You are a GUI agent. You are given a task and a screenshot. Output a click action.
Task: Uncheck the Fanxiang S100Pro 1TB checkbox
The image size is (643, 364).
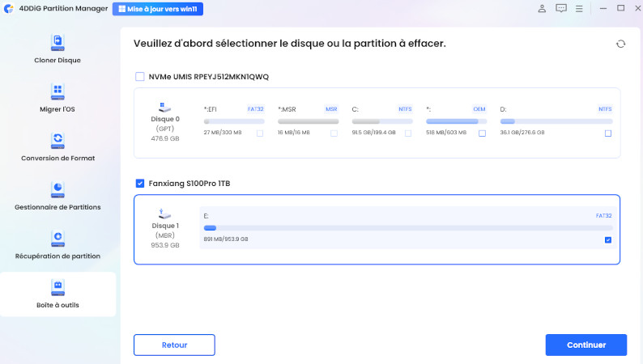pos(140,183)
